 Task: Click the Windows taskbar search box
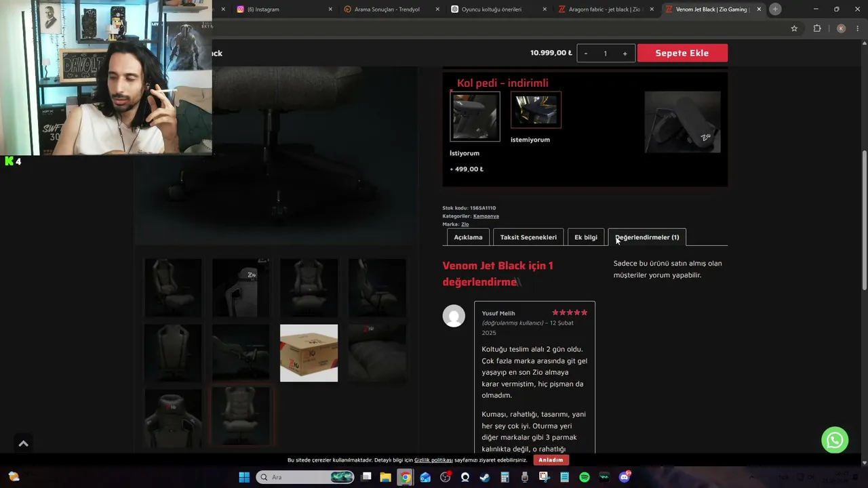[305, 477]
